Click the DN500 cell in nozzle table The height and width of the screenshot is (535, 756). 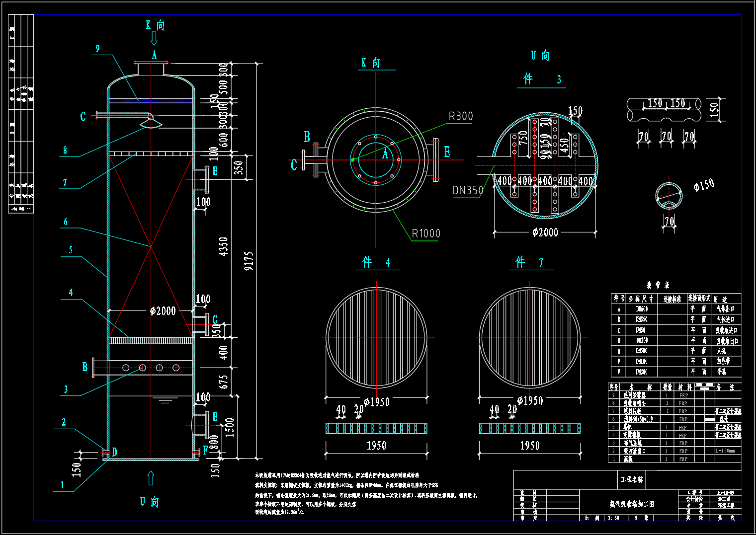pos(642,351)
